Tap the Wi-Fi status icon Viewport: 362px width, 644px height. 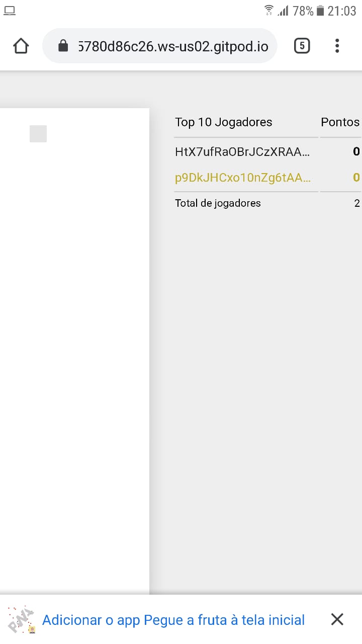pyautogui.click(x=269, y=10)
